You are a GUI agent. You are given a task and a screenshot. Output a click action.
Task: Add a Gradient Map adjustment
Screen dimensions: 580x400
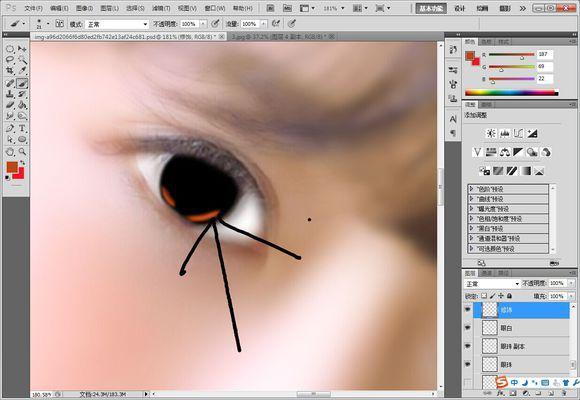(x=526, y=171)
